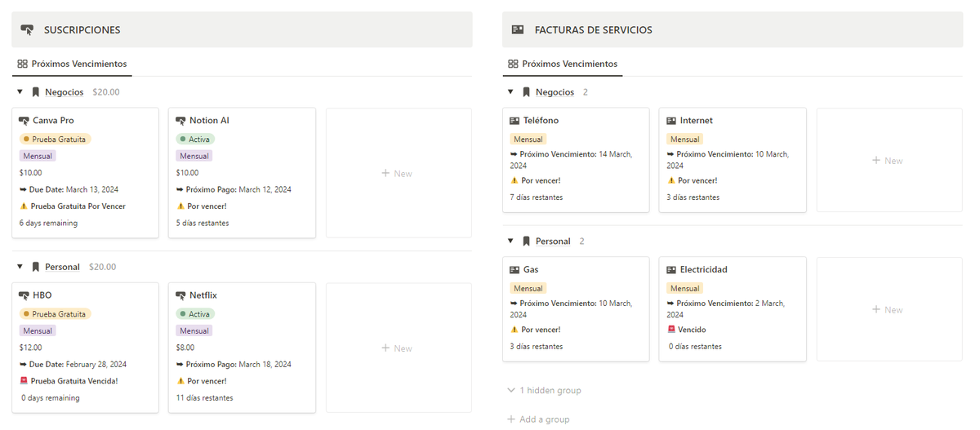This screenshot has height=430, width=980.
Task: Click Prueba Gratuita status tag on HBO
Action: (55, 314)
